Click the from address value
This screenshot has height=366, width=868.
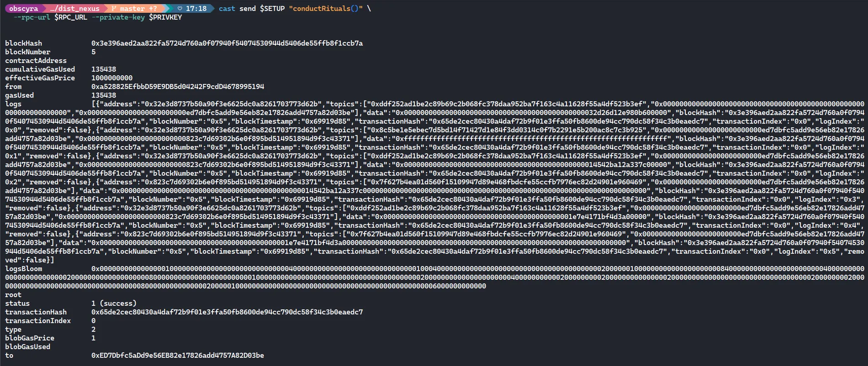(x=178, y=87)
